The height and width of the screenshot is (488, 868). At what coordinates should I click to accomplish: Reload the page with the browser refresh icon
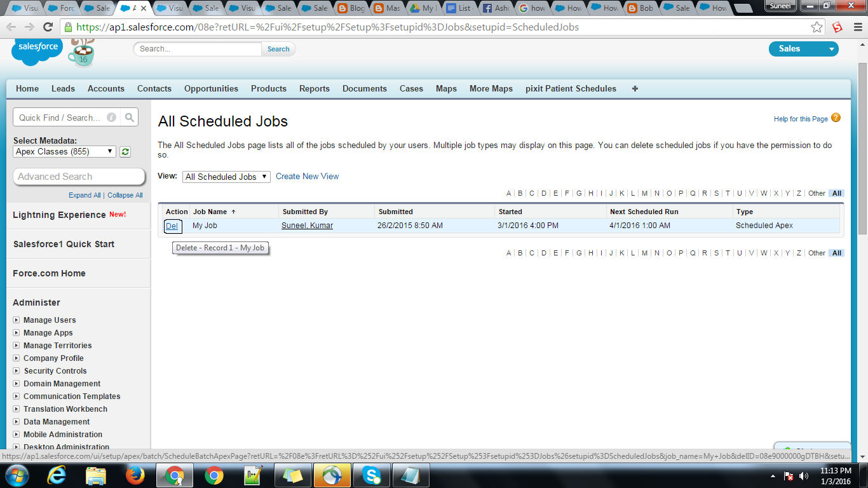tap(48, 27)
